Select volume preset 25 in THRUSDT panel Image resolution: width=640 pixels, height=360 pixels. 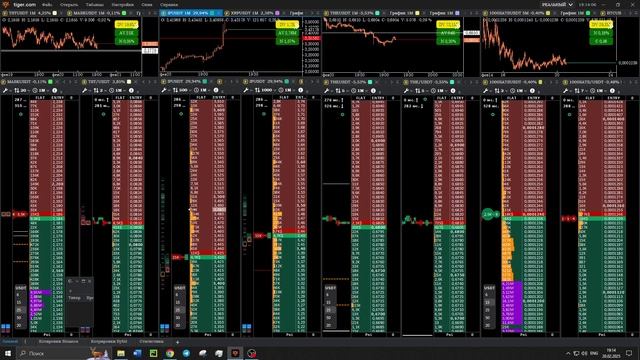coord(329,310)
